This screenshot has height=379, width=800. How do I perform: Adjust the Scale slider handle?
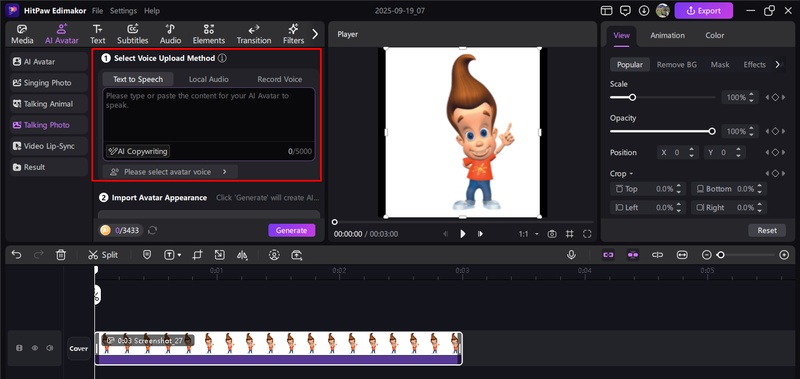[x=632, y=97]
